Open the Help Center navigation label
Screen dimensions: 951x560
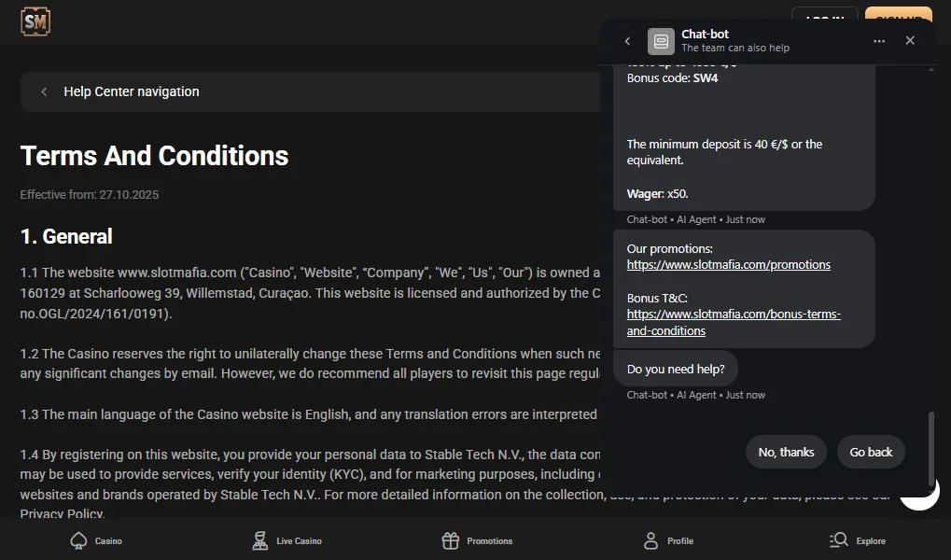[x=132, y=91]
